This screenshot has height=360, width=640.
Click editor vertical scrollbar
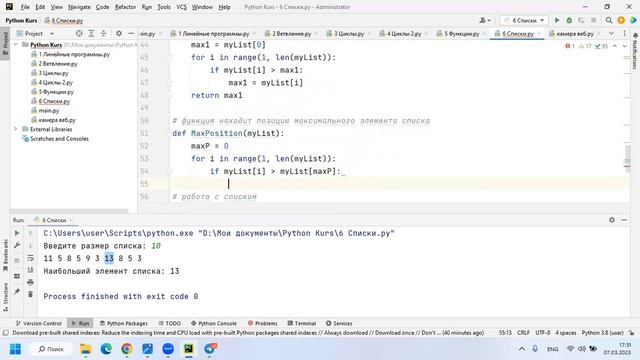[627, 157]
